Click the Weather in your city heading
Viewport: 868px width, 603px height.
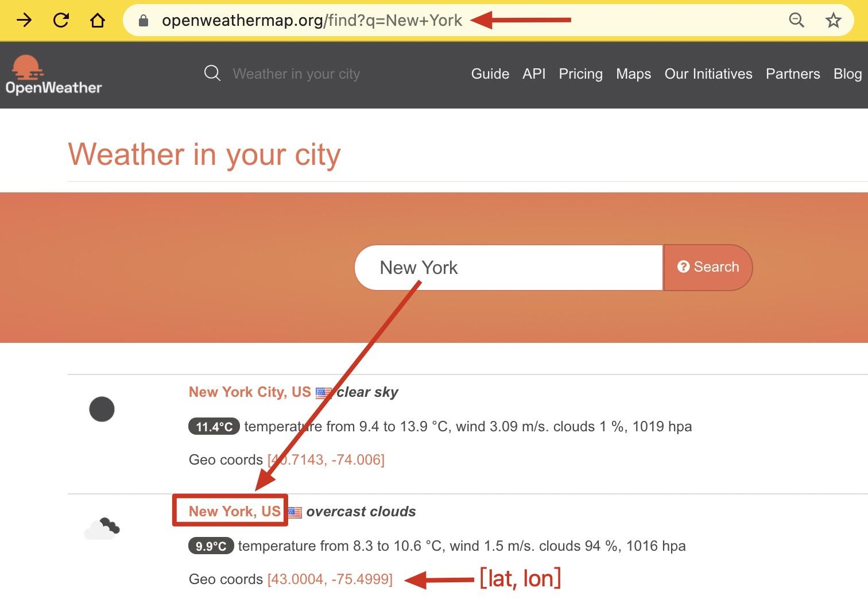coord(204,154)
